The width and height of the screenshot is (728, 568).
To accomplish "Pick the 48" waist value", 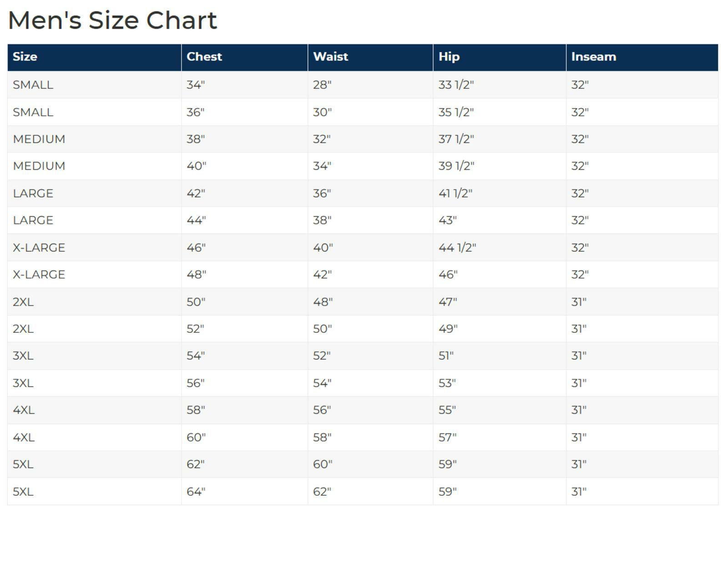I will 323,302.
